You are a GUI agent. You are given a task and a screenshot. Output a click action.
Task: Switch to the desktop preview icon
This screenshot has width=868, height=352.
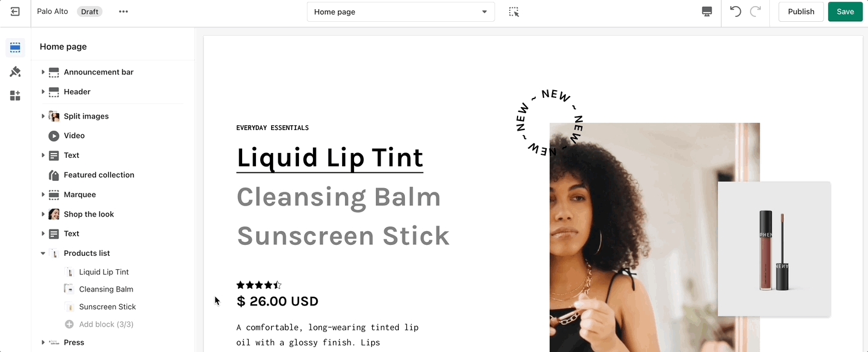tap(706, 11)
